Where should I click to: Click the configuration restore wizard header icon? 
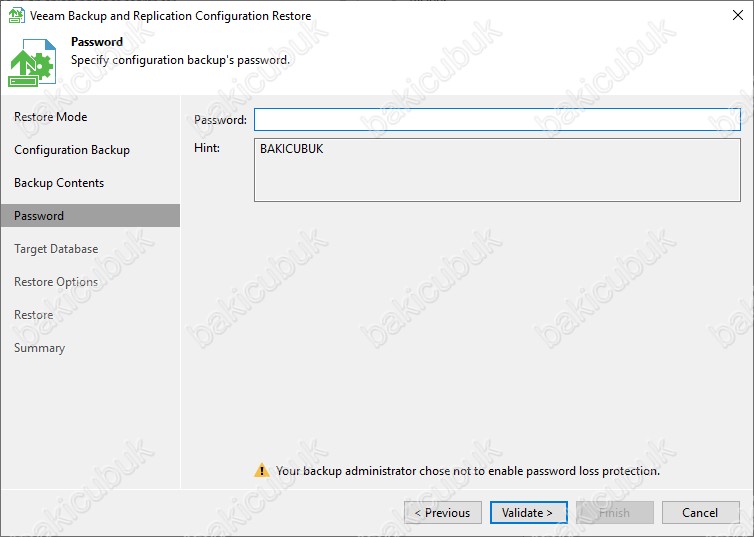pos(31,62)
